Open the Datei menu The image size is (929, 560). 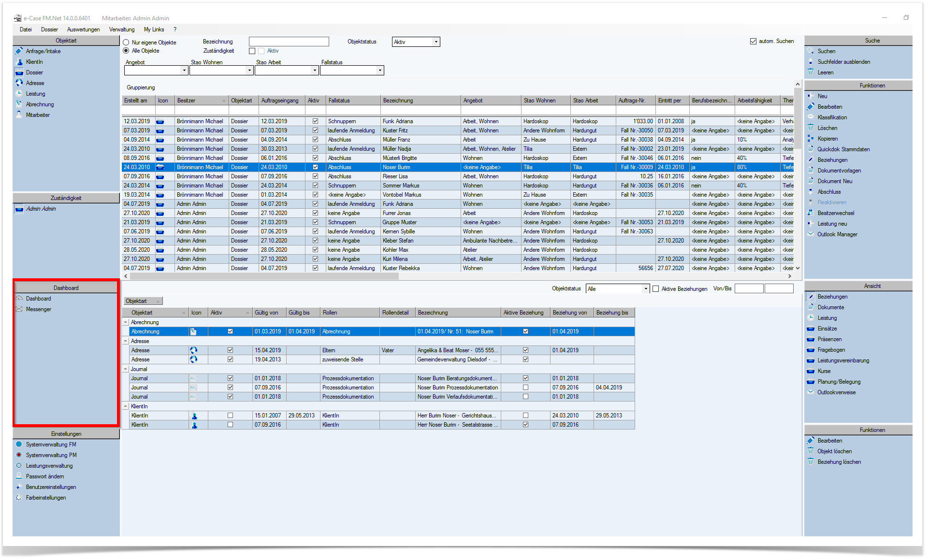pyautogui.click(x=26, y=29)
